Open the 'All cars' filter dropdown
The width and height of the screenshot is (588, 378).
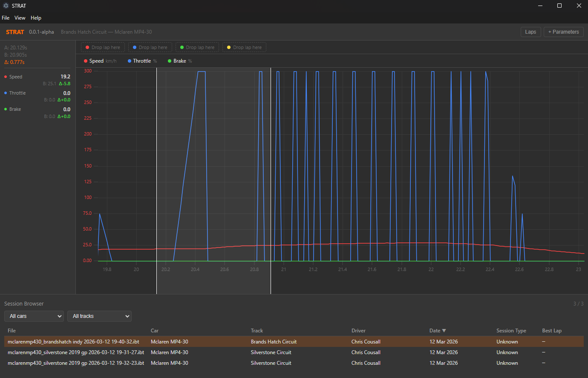click(34, 316)
